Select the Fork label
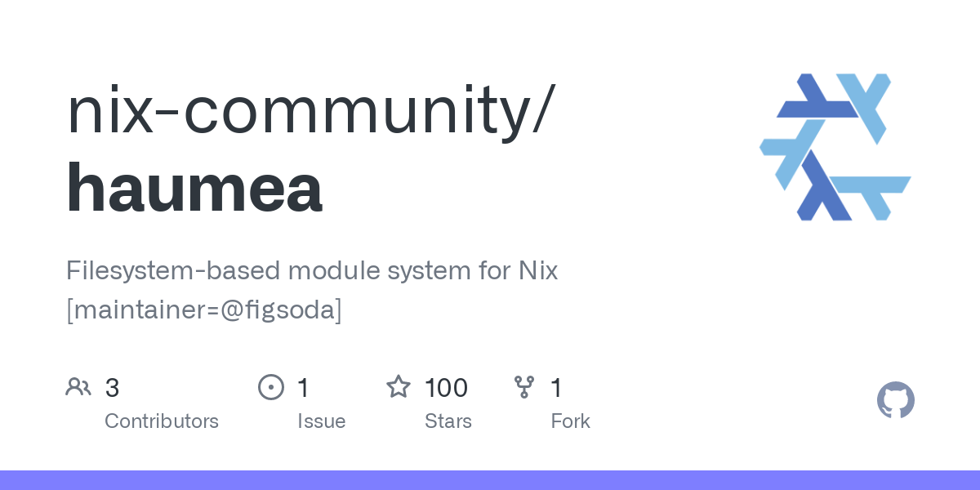 [x=570, y=421]
